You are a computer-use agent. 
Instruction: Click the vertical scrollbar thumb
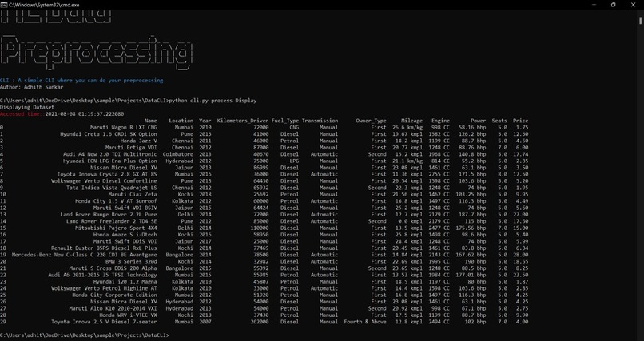click(x=640, y=21)
